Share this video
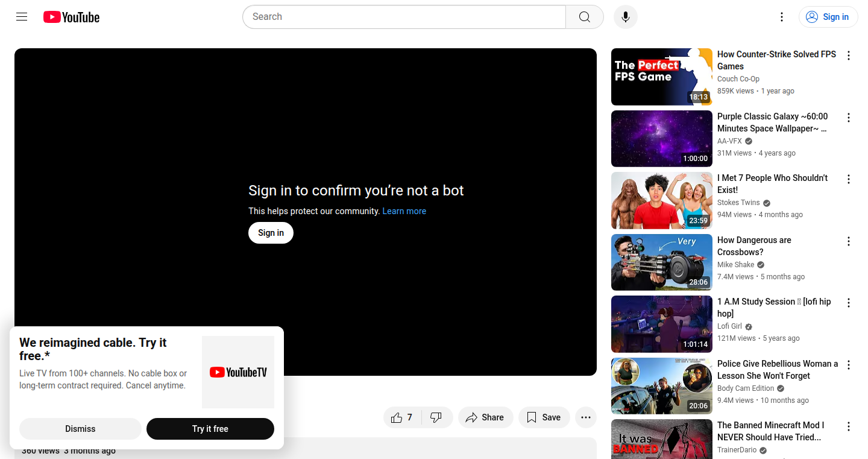 tap(485, 417)
